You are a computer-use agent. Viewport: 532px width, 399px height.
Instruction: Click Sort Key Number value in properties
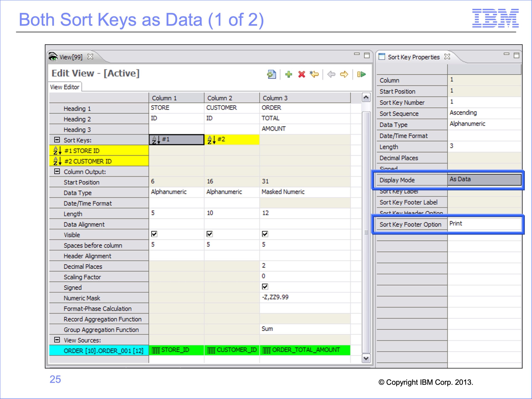coord(484,102)
